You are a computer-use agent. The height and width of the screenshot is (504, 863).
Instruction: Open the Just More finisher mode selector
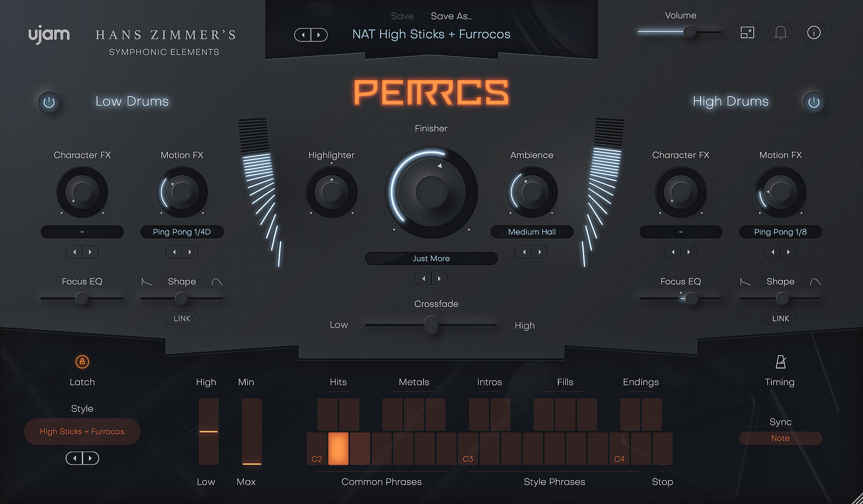(431, 258)
